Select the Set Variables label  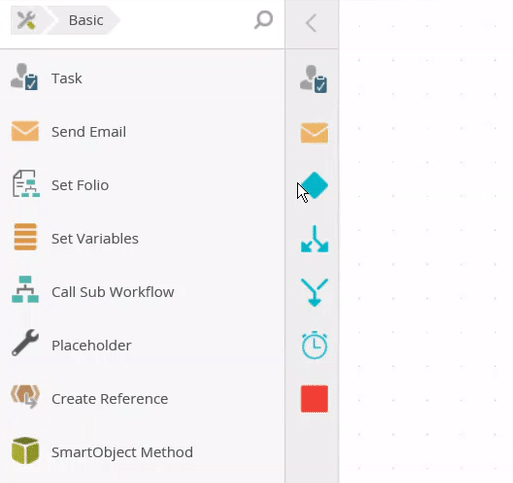[x=95, y=238]
